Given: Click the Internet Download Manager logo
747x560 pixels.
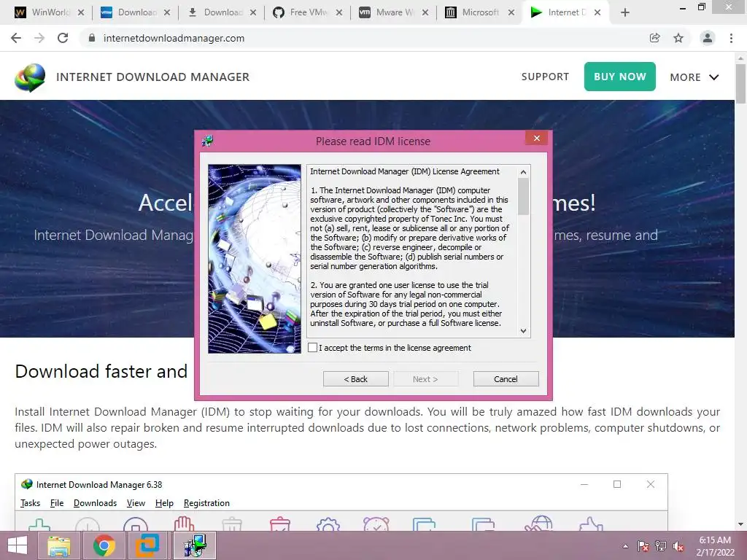Looking at the screenshot, I should pos(30,77).
